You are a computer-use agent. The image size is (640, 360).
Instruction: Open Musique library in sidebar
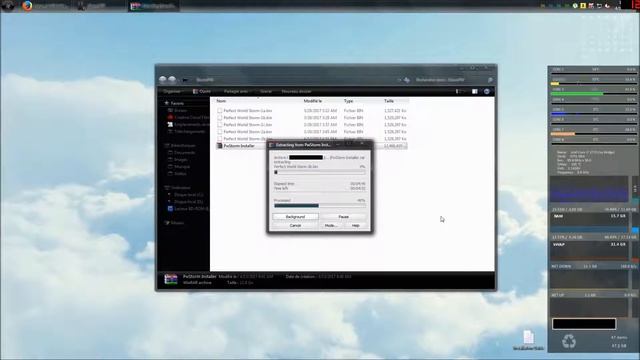click(179, 167)
